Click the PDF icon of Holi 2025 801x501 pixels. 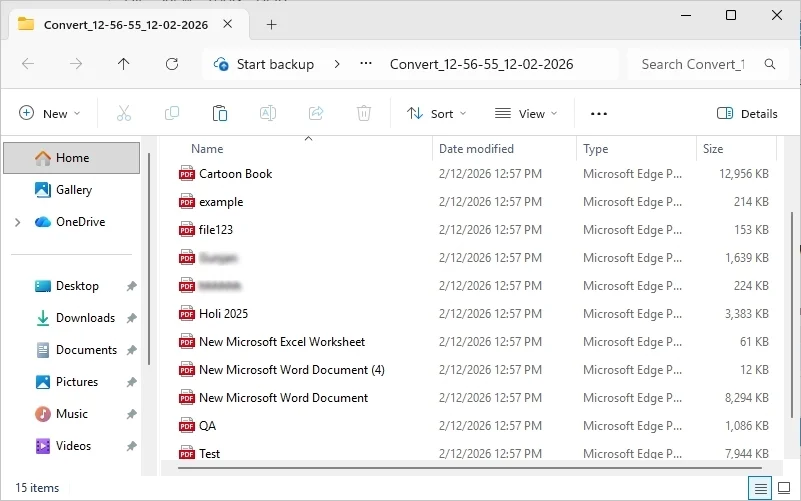187,314
